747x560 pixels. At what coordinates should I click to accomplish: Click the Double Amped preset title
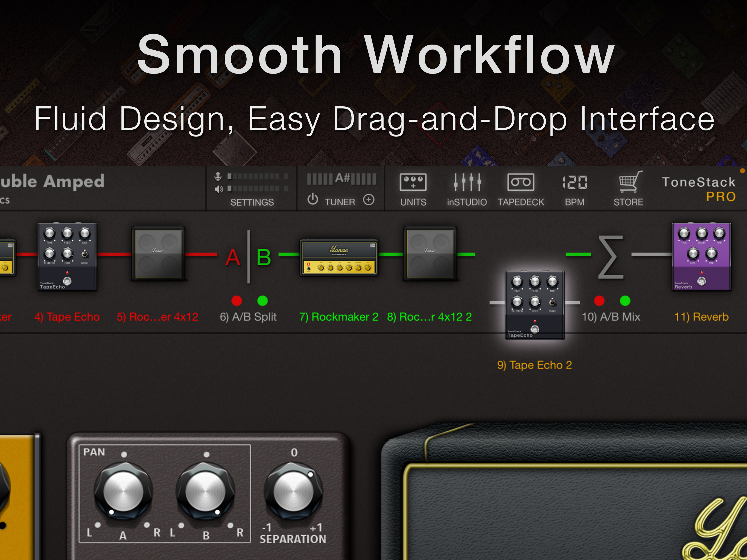pyautogui.click(x=52, y=182)
